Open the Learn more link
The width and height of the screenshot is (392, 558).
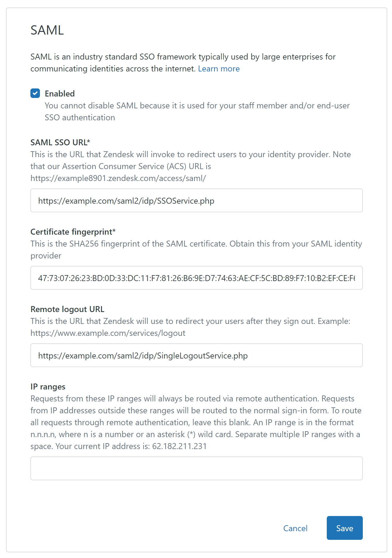click(x=219, y=69)
